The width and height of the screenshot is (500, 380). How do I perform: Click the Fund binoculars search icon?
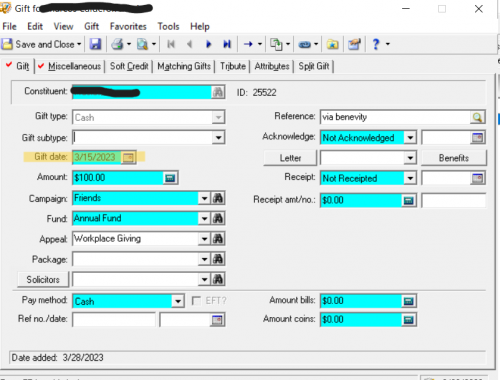click(x=218, y=219)
